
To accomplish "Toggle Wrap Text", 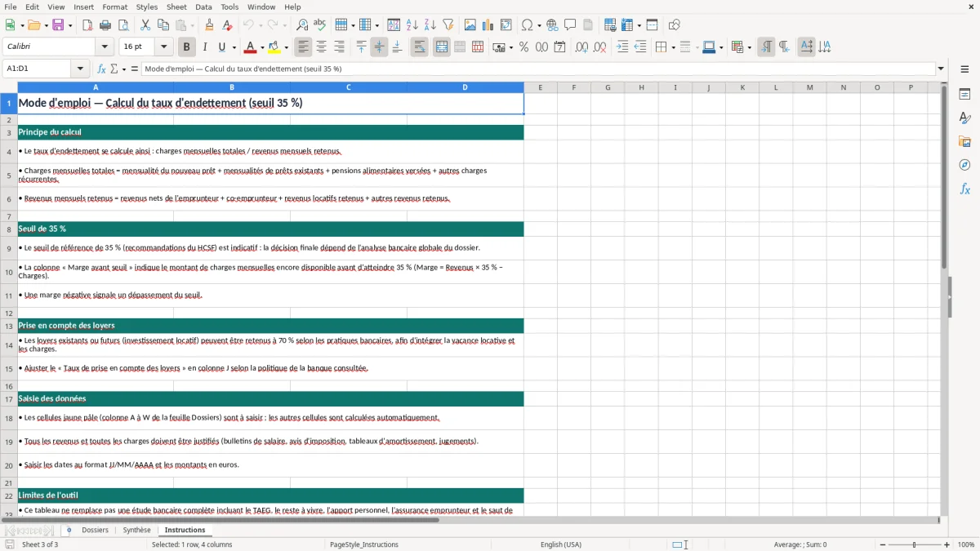I will (x=419, y=47).
